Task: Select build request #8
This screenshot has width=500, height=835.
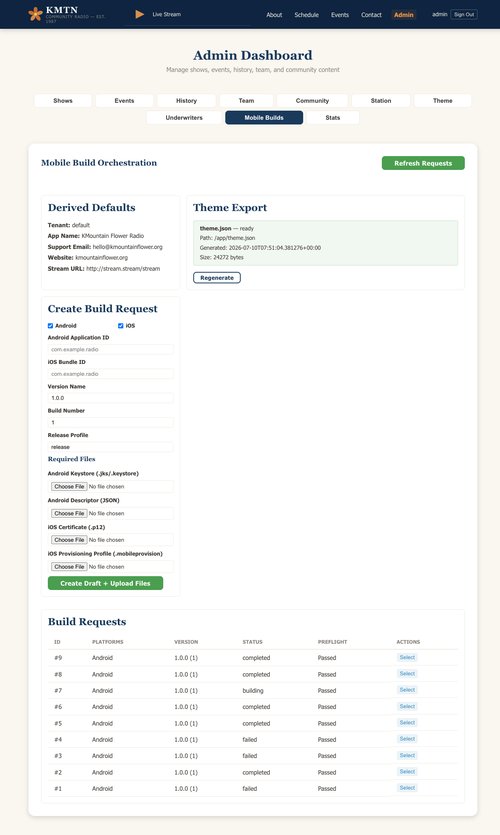Action: point(407,674)
